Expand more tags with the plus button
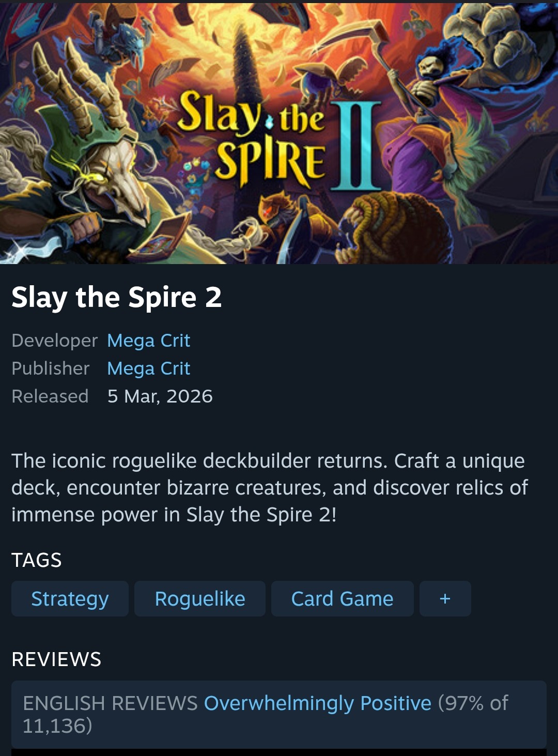Viewport: 558px width, 756px height. pyautogui.click(x=445, y=598)
